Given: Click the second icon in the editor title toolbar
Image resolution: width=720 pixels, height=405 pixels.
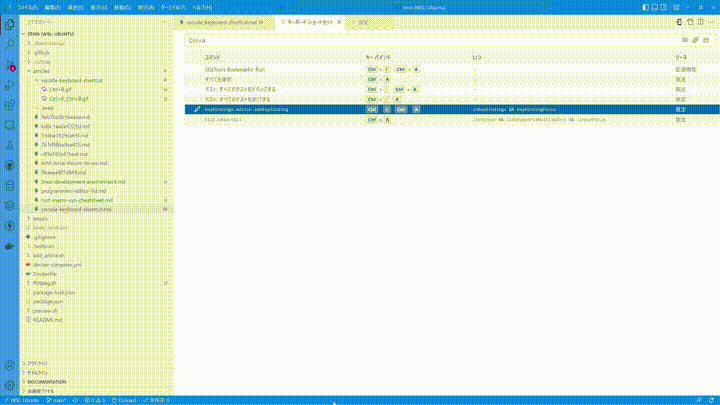Looking at the screenshot, I should (690, 22).
